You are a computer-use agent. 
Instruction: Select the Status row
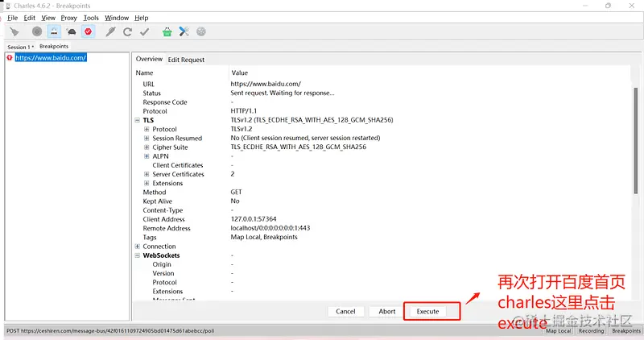(382, 93)
